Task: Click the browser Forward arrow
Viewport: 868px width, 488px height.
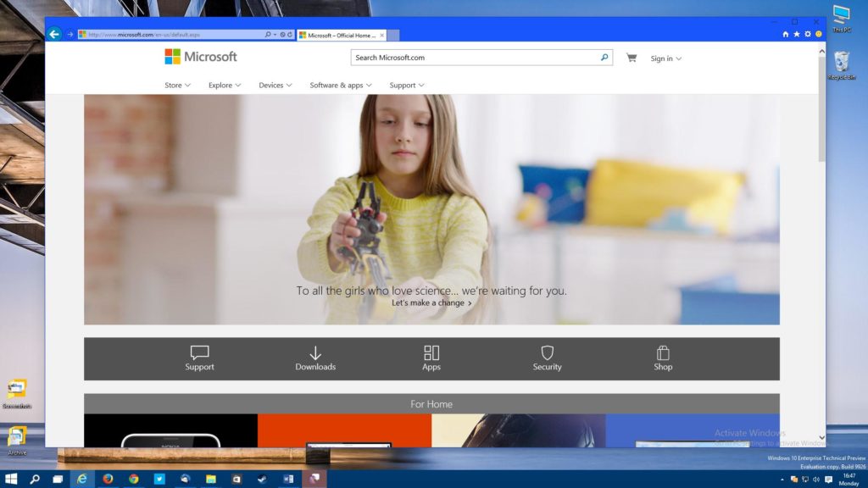Action: (70, 34)
